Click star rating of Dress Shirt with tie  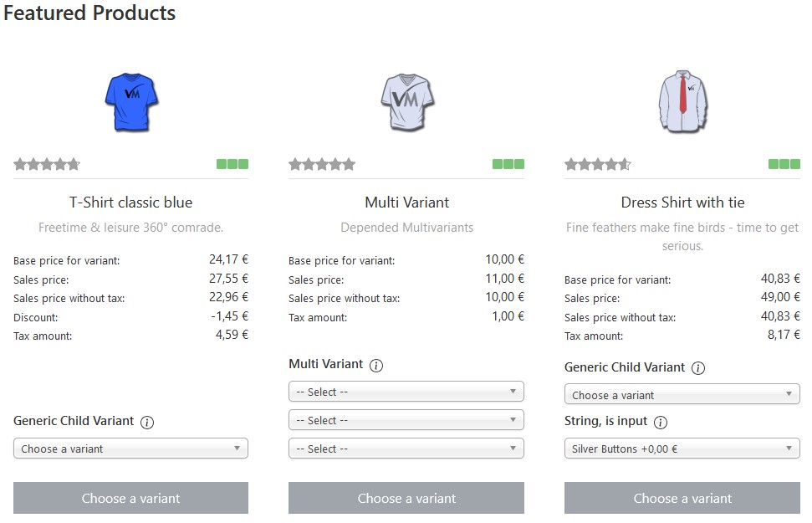click(598, 164)
